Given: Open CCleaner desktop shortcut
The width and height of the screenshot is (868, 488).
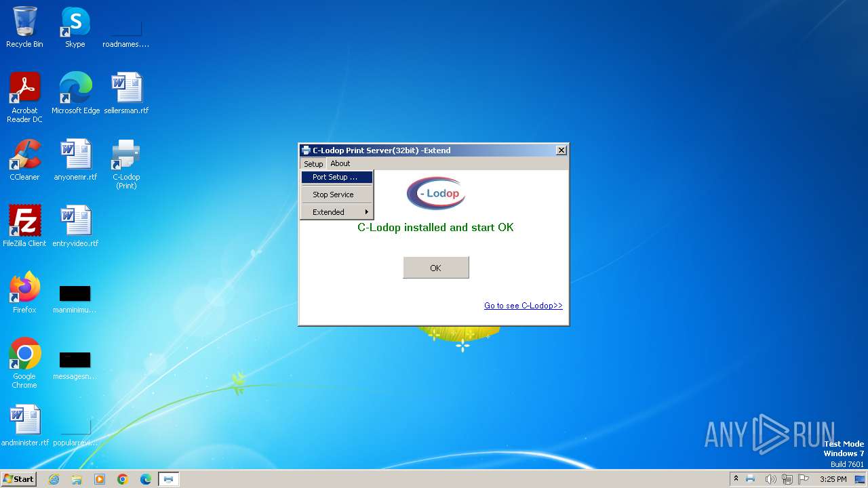Looking at the screenshot, I should (x=24, y=160).
